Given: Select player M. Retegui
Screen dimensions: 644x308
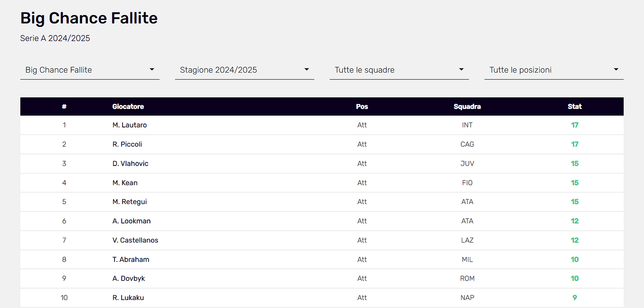Looking at the screenshot, I should point(130,202).
